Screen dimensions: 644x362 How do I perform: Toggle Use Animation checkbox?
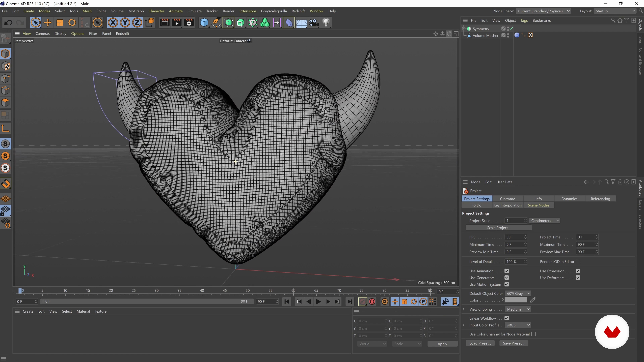[507, 271]
